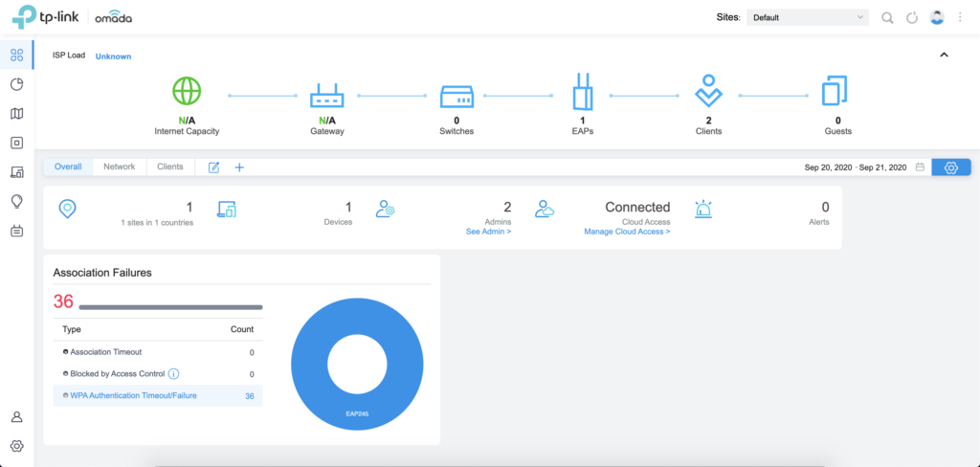Click the Manage Cloud Access link
The image size is (980, 467).
point(627,232)
